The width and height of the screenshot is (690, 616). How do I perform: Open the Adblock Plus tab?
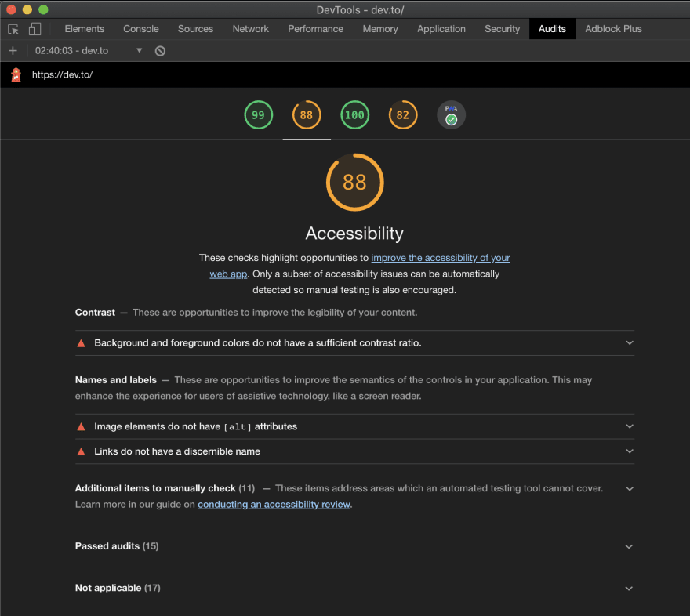click(613, 29)
